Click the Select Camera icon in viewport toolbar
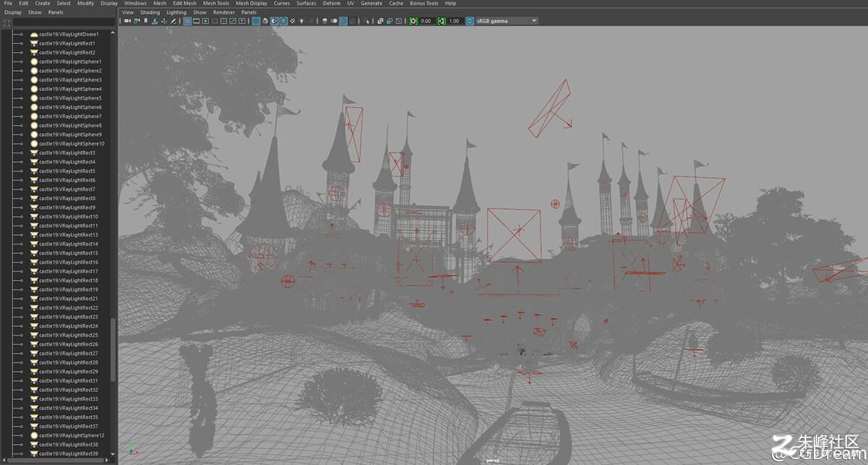Screen dimensions: 868x465 tap(127, 21)
